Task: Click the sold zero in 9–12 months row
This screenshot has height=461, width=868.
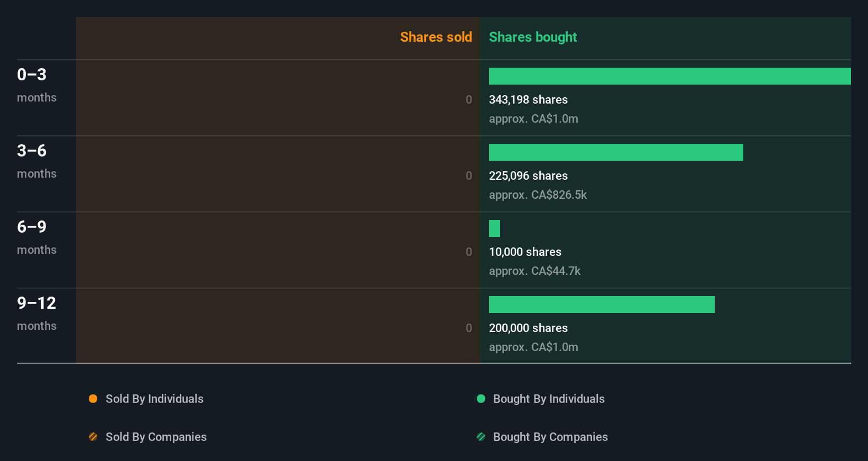Action: coord(469,328)
